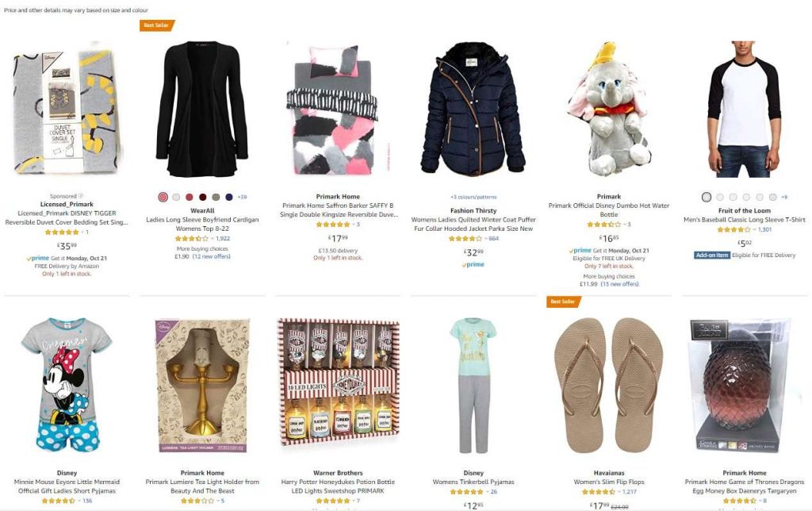Open the 12 new offers link for cardigan

211,256
